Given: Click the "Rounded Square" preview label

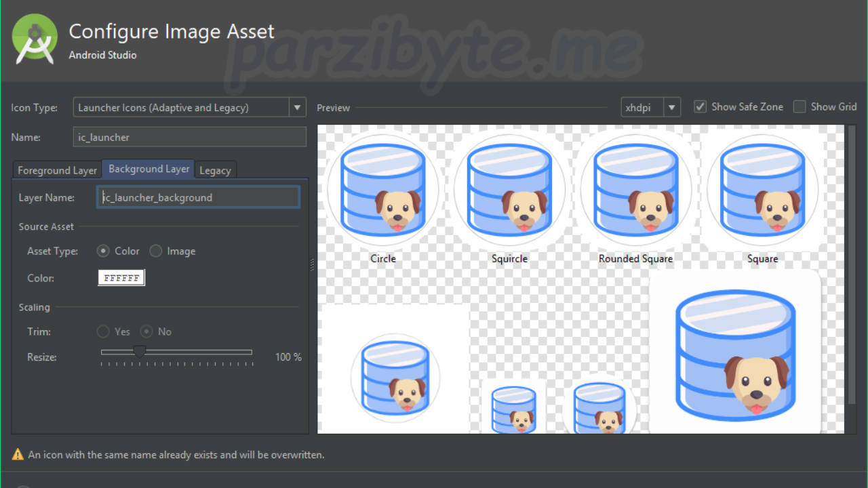Looking at the screenshot, I should coord(635,258).
